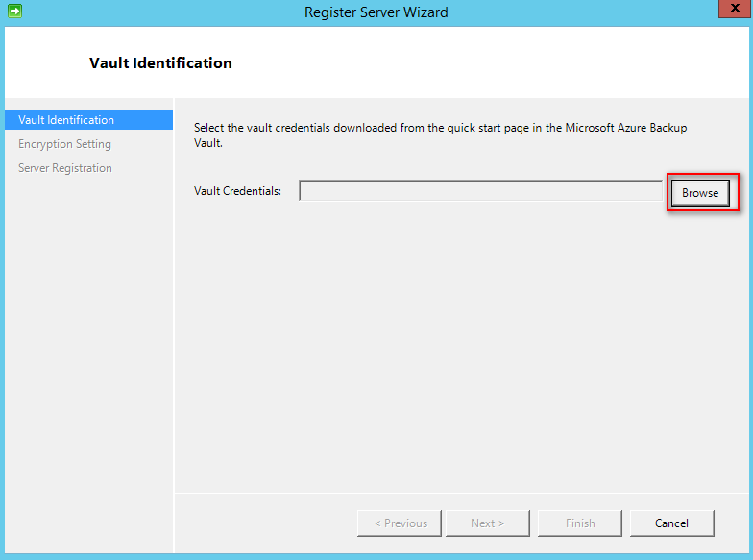This screenshot has width=753, height=560.
Task: Click the Vault Credentials field label
Action: (237, 191)
